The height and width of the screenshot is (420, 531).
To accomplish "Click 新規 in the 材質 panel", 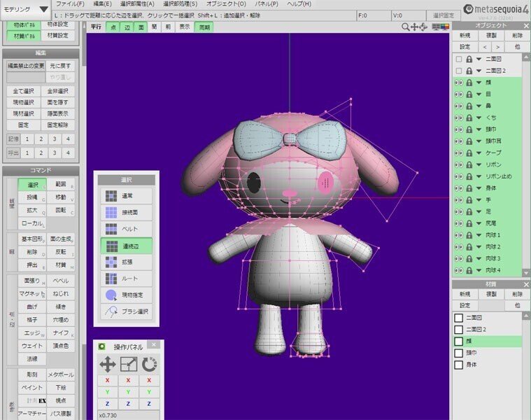I will tap(465, 294).
